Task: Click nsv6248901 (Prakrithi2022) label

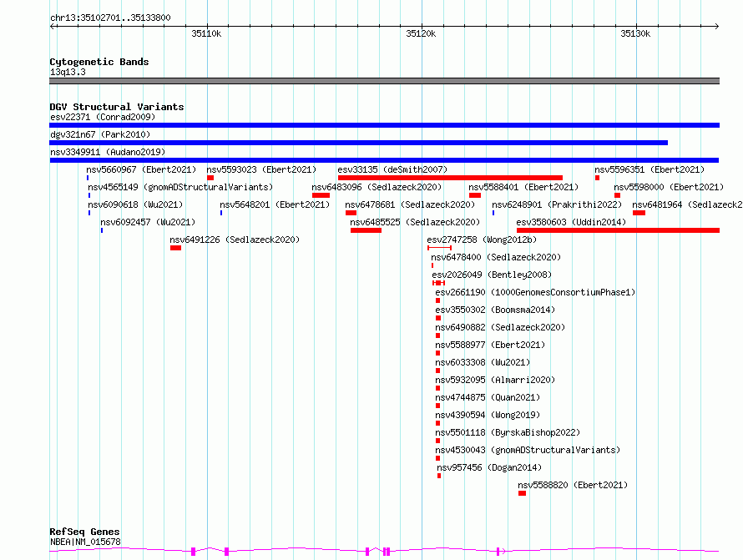Action: [x=557, y=204]
